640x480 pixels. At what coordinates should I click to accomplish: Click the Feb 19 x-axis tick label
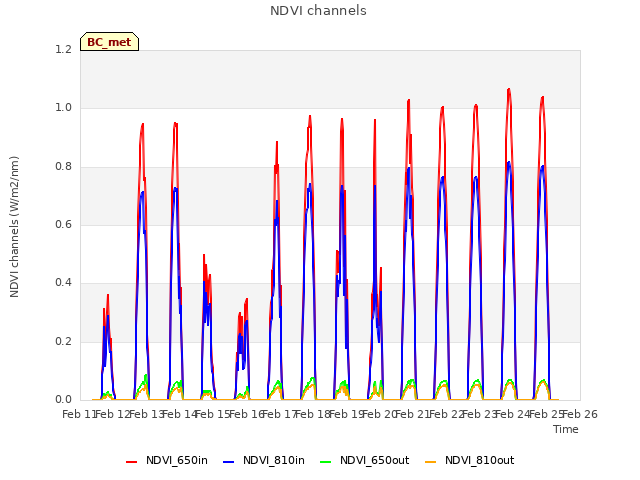(346, 415)
